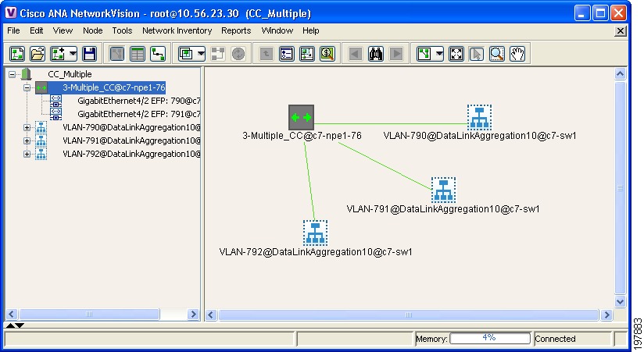The width and height of the screenshot is (644, 352).
Task: Open the Node menu
Action: click(93, 30)
